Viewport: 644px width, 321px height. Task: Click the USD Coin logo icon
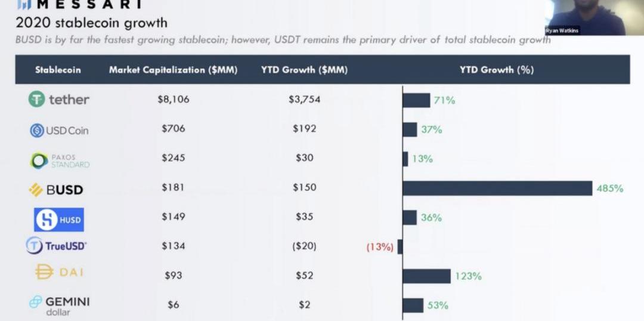[x=37, y=130]
